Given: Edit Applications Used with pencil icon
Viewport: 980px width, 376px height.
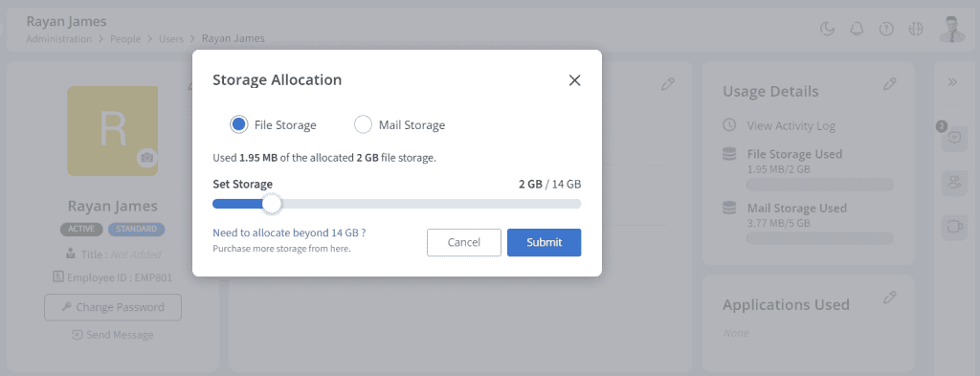Looking at the screenshot, I should pos(890,298).
